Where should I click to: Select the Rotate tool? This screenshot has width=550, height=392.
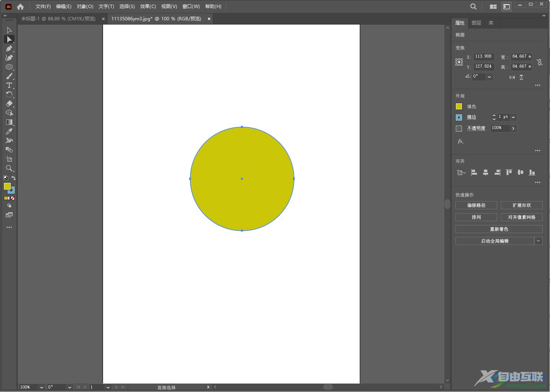pos(9,94)
